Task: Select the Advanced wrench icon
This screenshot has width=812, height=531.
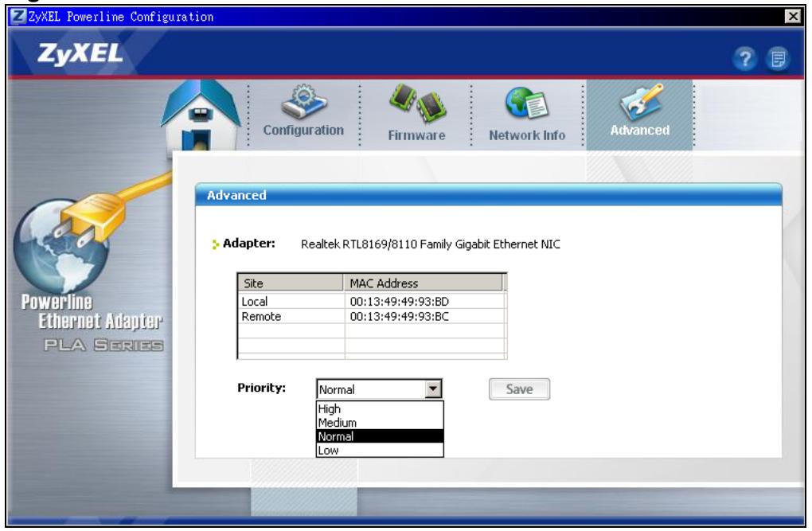Action: tap(641, 102)
